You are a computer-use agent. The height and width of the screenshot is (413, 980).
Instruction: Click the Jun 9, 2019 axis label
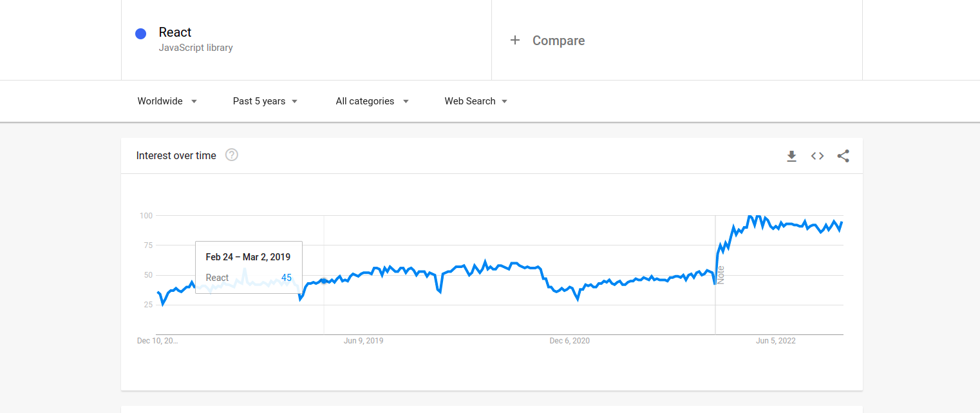(x=363, y=341)
